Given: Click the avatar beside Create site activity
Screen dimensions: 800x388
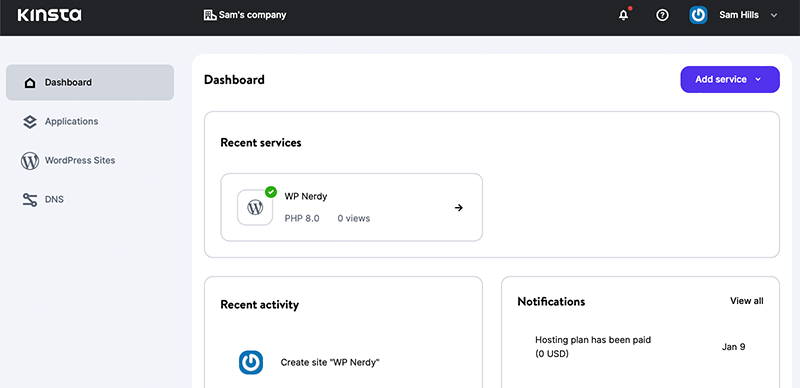Looking at the screenshot, I should [x=251, y=362].
